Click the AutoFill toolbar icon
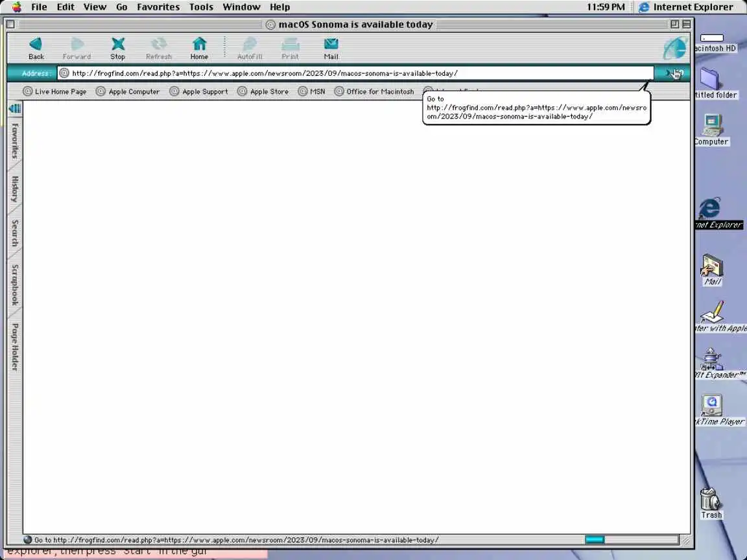The width and height of the screenshot is (747, 560). click(250, 49)
